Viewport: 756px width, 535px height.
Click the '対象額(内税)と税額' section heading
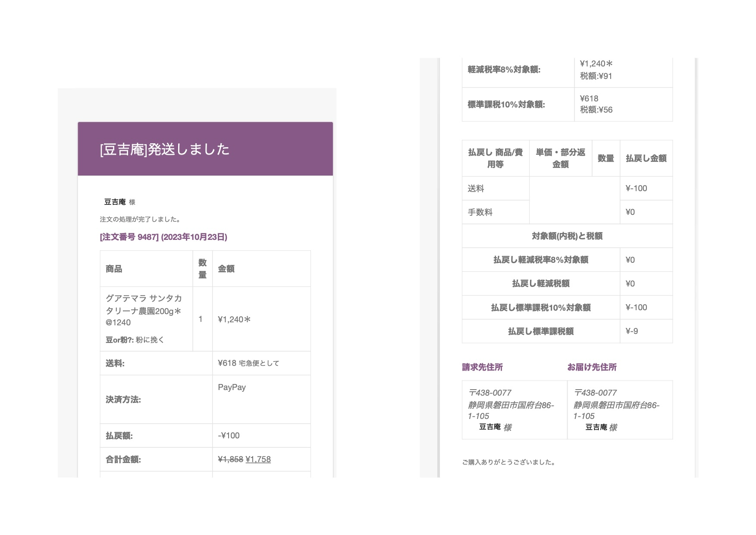point(567,236)
